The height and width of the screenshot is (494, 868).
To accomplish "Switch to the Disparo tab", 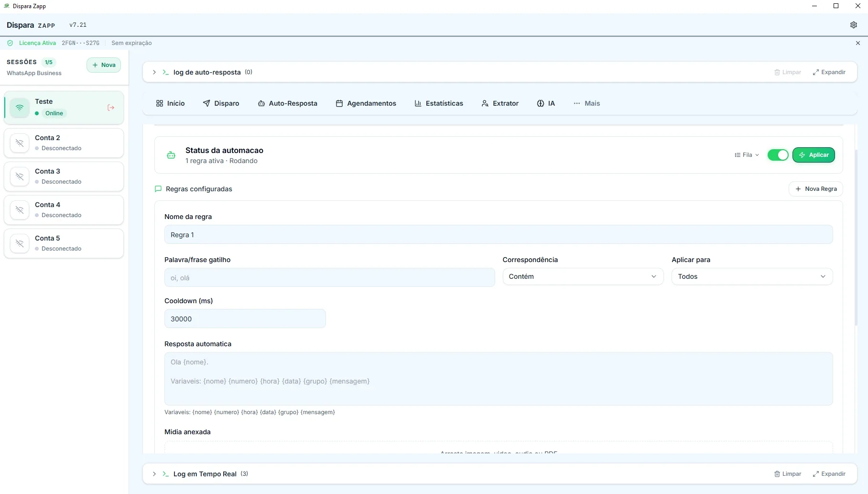I will (x=221, y=103).
